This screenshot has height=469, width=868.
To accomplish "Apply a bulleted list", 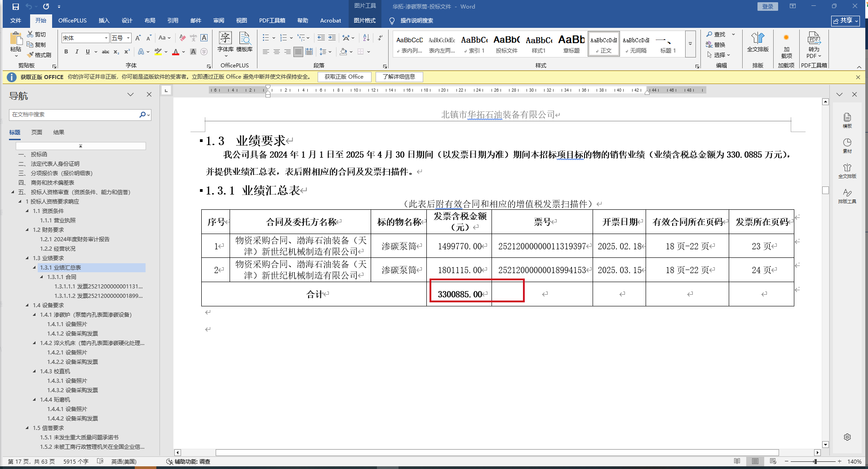I will pyautogui.click(x=266, y=38).
